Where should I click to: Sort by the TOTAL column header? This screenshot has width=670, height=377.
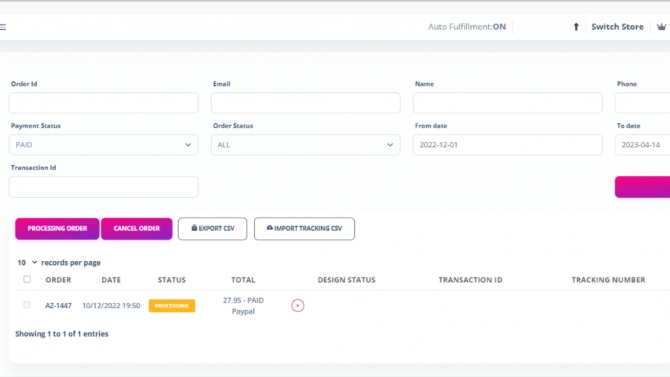coord(243,280)
